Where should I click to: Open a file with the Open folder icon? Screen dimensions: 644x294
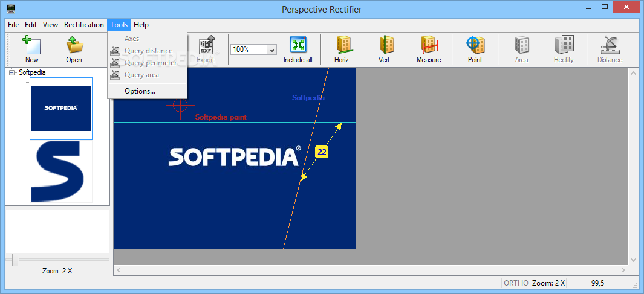(x=75, y=45)
